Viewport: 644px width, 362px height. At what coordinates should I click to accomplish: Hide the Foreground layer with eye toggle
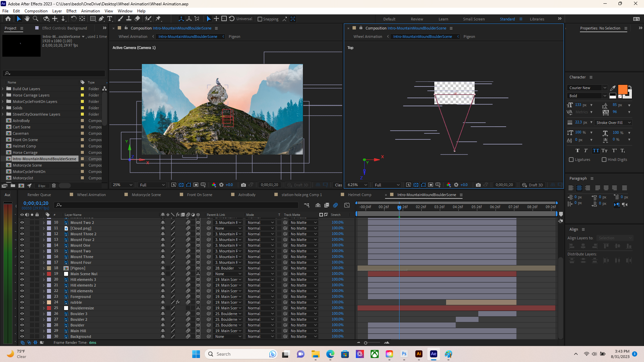22,297
